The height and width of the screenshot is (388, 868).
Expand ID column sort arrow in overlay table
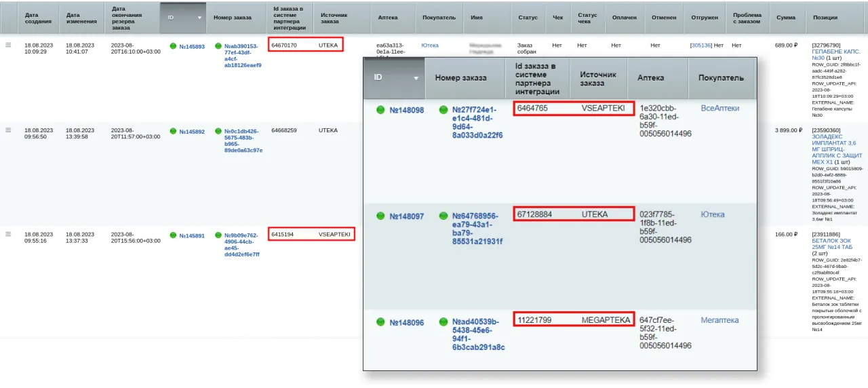click(x=416, y=78)
